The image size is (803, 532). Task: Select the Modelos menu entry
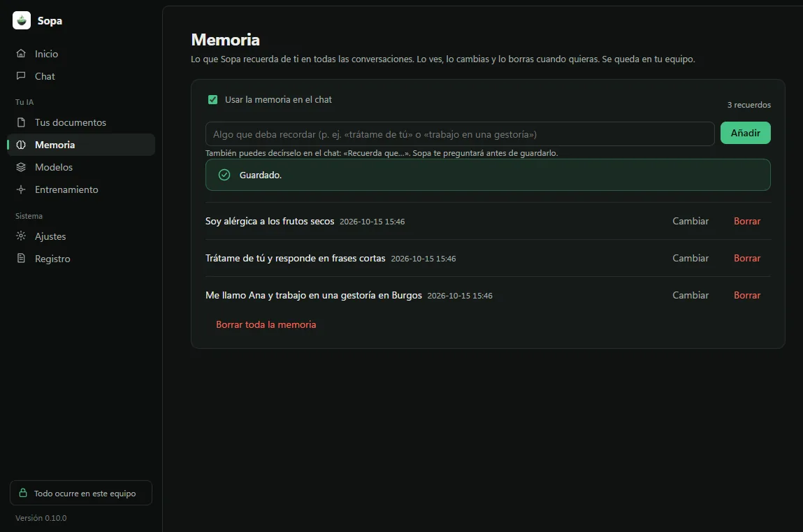click(x=81, y=167)
